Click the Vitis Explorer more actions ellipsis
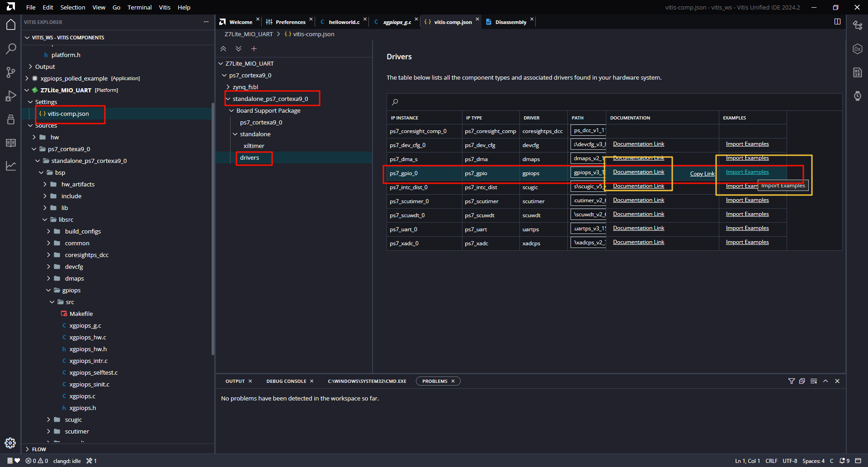 206,22
